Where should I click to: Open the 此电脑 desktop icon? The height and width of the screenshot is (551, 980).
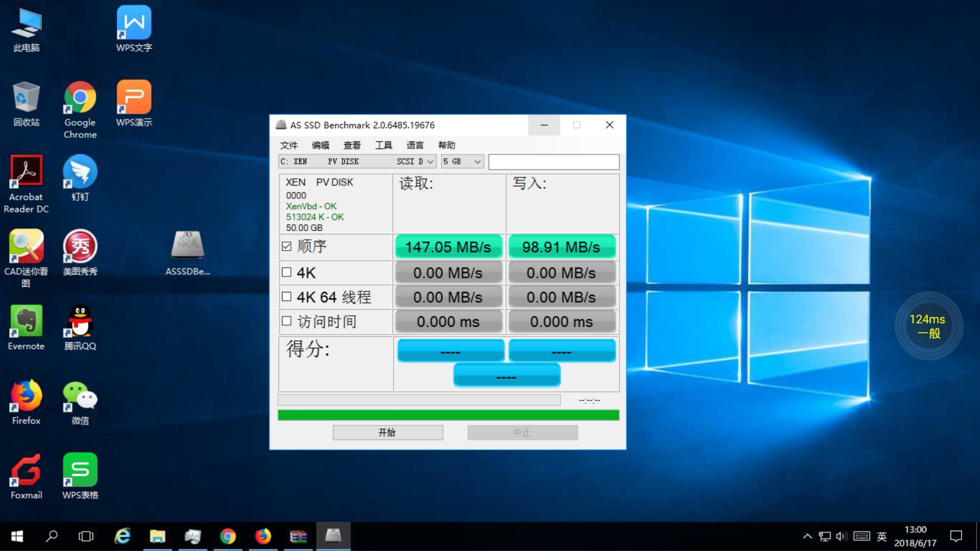(26, 30)
